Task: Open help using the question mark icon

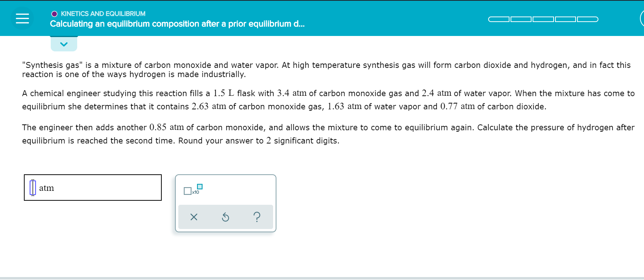Action: click(257, 217)
